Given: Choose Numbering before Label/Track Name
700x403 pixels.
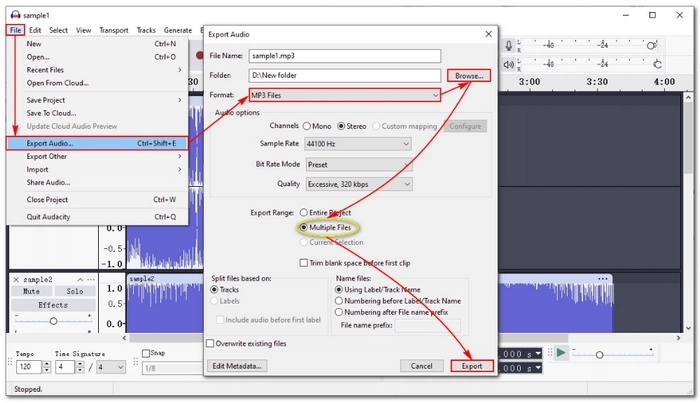Looking at the screenshot, I should pyautogui.click(x=398, y=301).
